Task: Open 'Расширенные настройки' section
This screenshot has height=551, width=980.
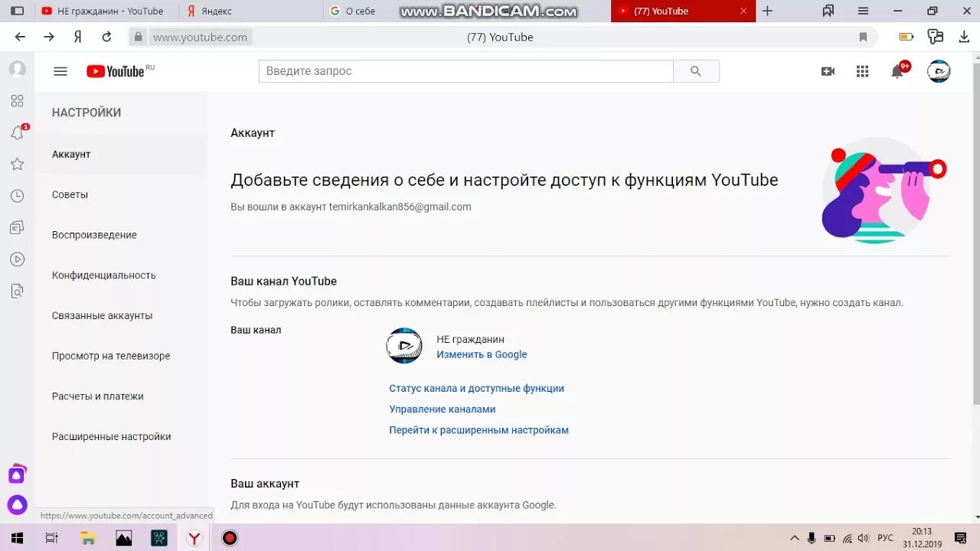Action: point(120,437)
